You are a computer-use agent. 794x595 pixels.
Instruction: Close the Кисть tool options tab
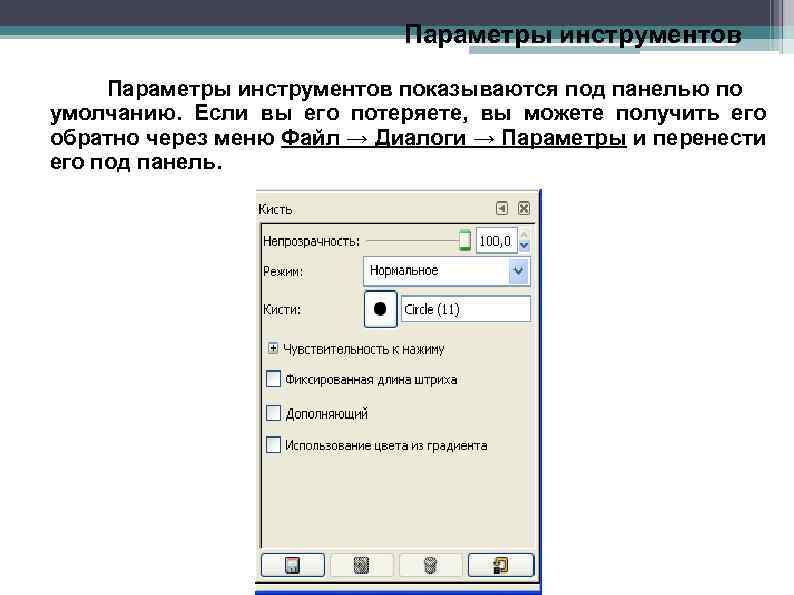click(x=524, y=208)
